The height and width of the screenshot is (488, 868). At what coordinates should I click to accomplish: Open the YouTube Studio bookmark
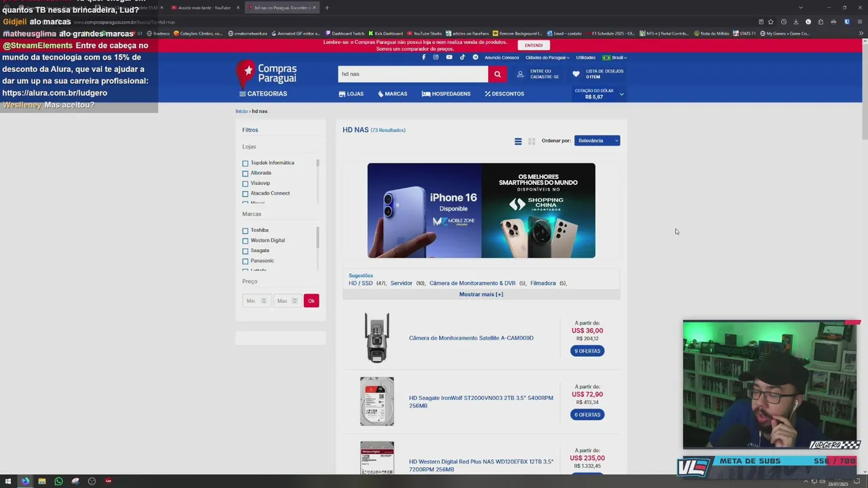(x=425, y=33)
